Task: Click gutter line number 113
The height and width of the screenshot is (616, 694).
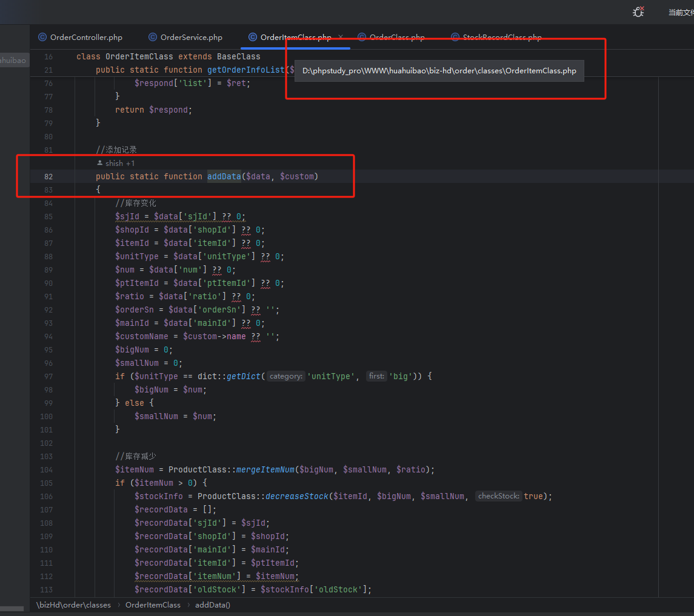Action: tap(47, 589)
